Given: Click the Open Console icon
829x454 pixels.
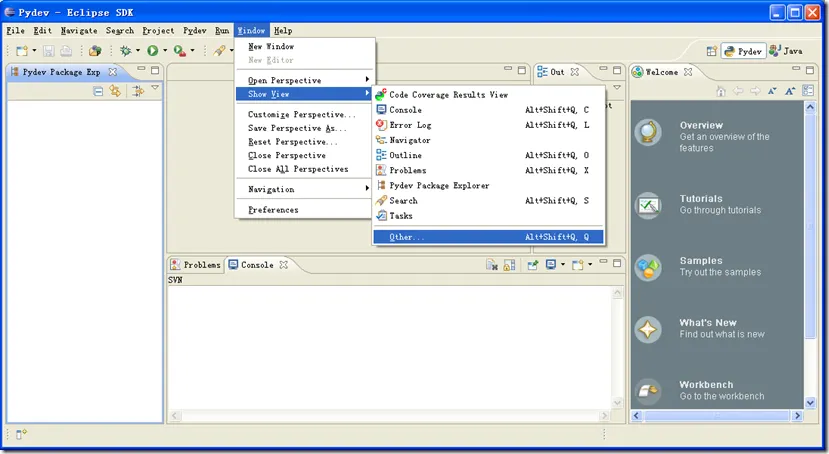Looking at the screenshot, I should [x=577, y=265].
